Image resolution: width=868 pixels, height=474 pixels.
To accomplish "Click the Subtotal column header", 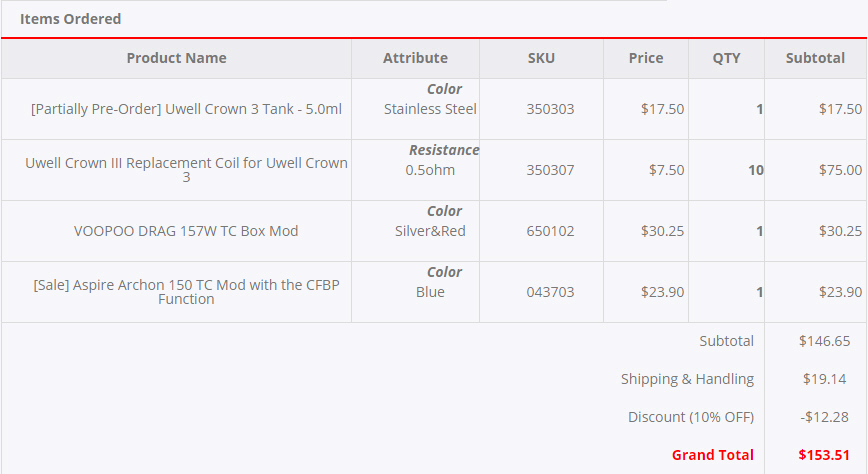I will [815, 58].
